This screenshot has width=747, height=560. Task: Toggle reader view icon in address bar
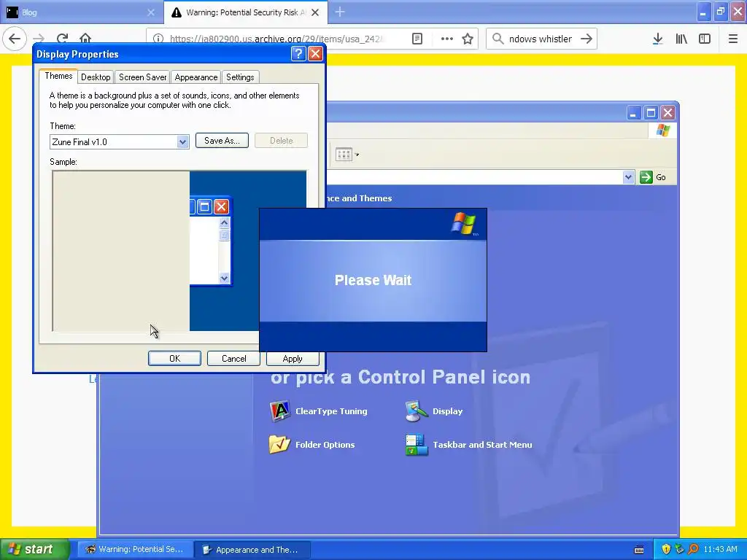[417, 39]
